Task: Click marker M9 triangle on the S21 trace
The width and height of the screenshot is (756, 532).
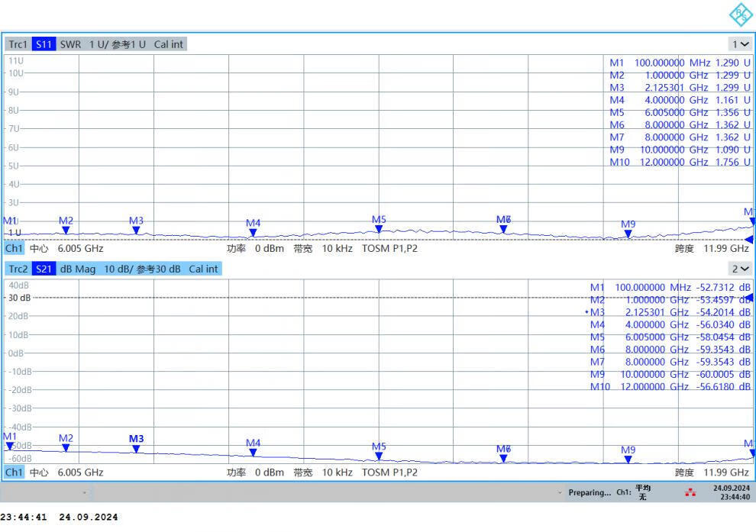Action: pos(628,459)
